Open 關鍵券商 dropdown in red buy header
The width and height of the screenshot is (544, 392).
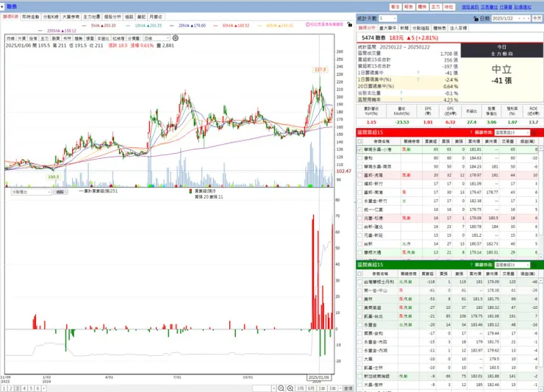click(512, 132)
